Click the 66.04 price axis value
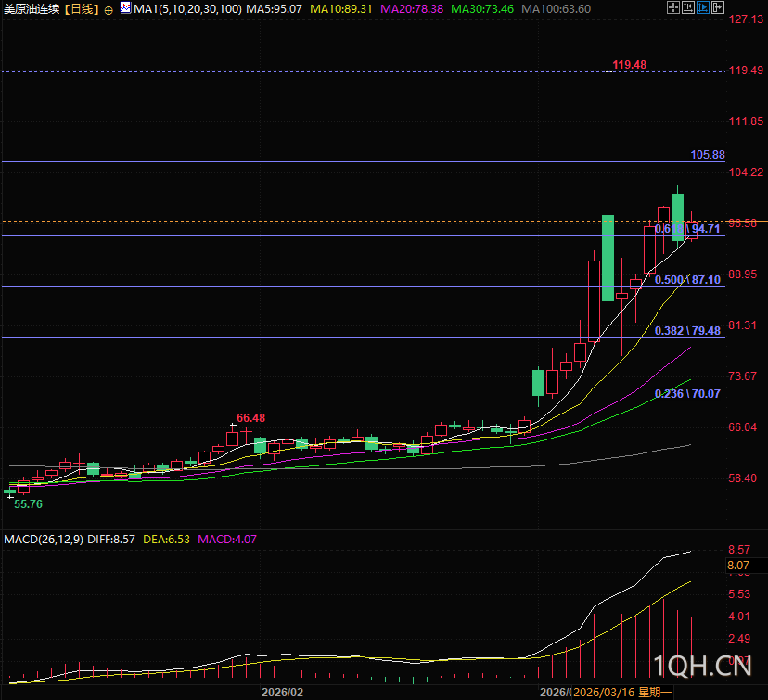 coord(743,427)
